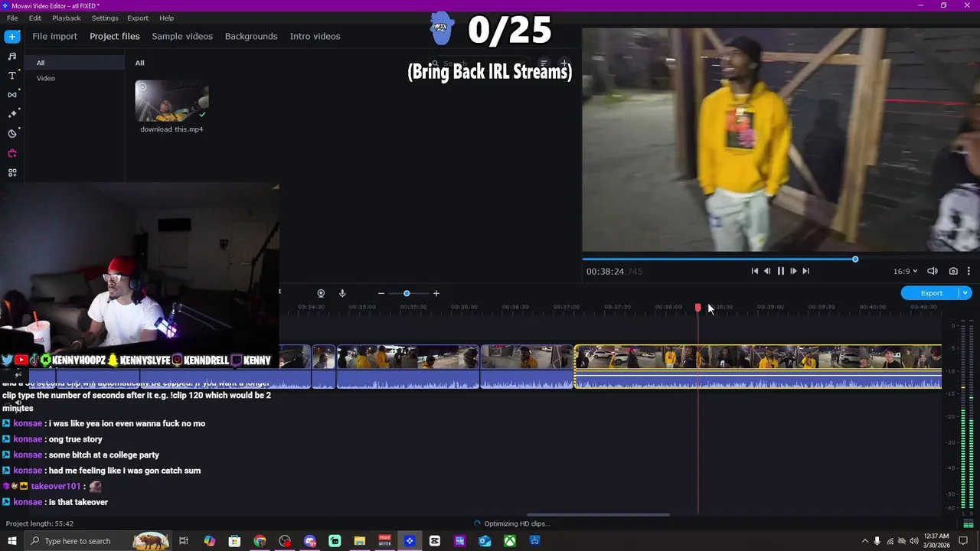The height and width of the screenshot is (551, 980).
Task: Select the yellow-highlighted clip on the timeline
Action: click(x=758, y=367)
